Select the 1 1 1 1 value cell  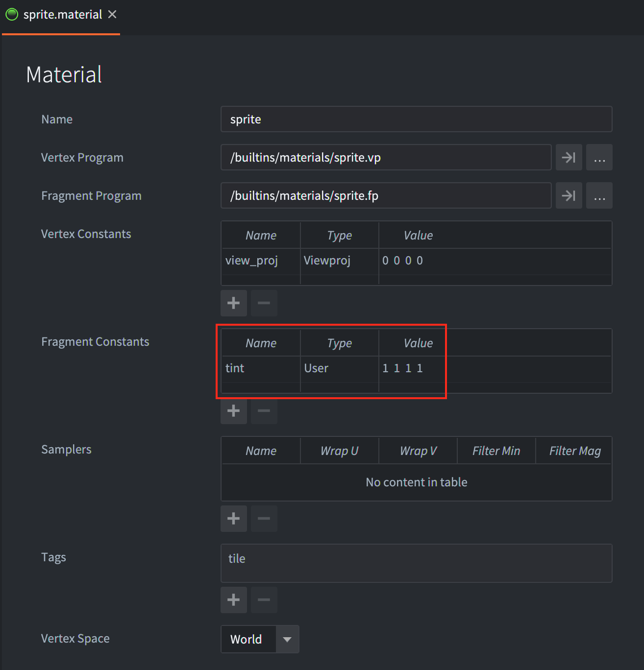(495, 368)
